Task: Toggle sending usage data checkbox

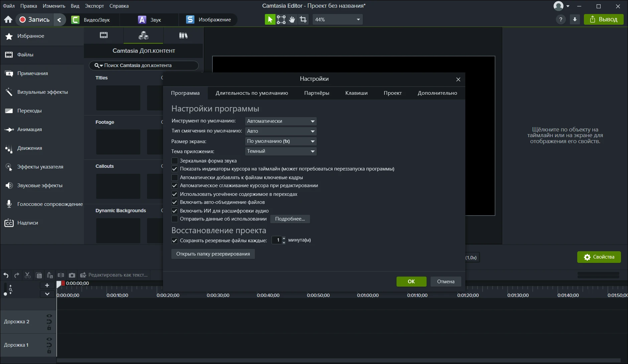Action: tap(175, 219)
